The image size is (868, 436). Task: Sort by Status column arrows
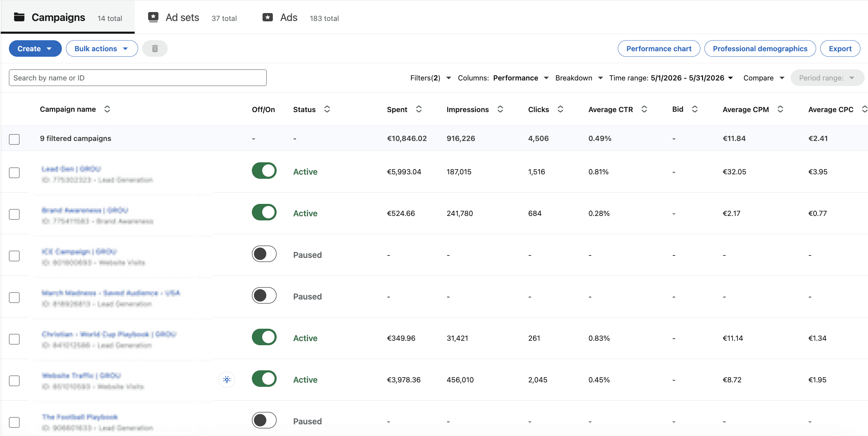point(327,109)
